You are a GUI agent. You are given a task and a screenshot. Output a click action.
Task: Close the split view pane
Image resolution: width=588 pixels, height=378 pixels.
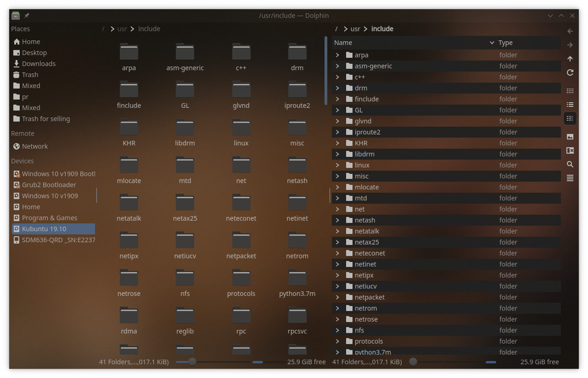(x=570, y=150)
